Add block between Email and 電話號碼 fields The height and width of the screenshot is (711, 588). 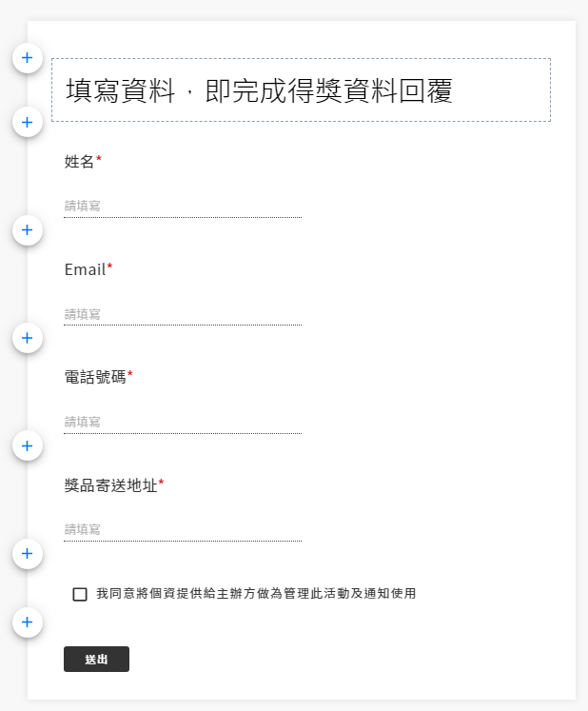27,338
